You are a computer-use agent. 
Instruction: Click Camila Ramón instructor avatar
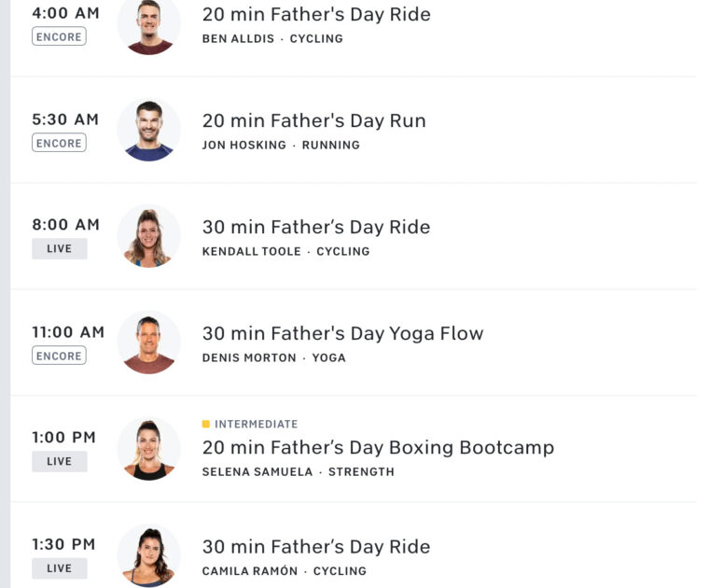pyautogui.click(x=149, y=555)
